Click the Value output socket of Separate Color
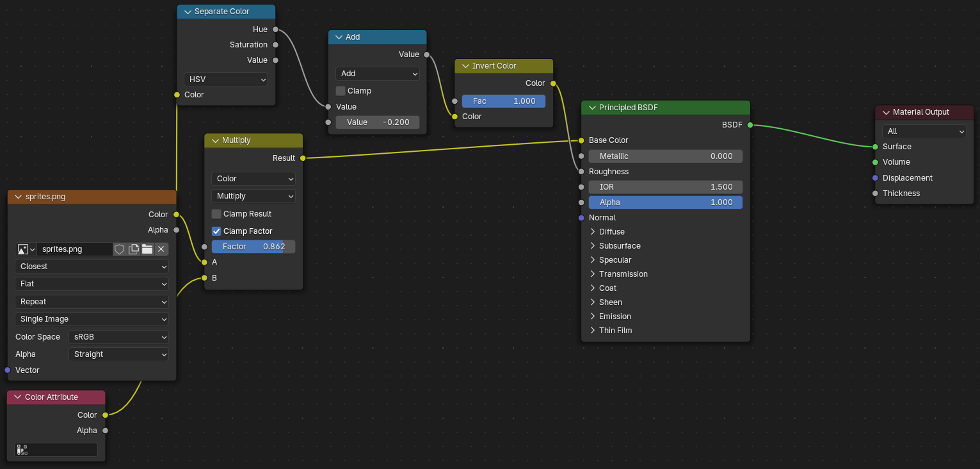The image size is (980, 469). coord(275,60)
